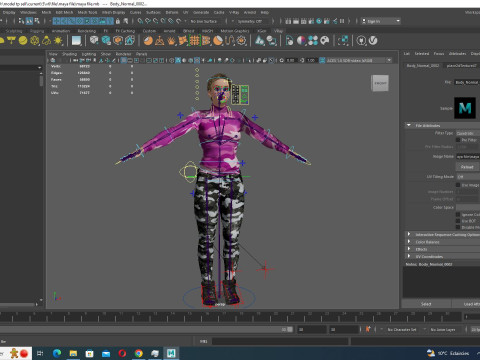Toggle the Ignore Color Space checkbox

pyautogui.click(x=458, y=214)
